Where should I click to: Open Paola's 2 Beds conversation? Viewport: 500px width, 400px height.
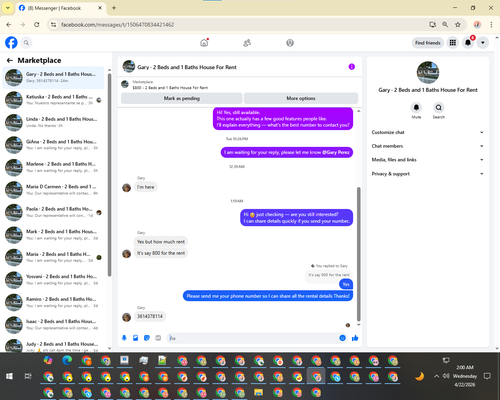click(53, 212)
